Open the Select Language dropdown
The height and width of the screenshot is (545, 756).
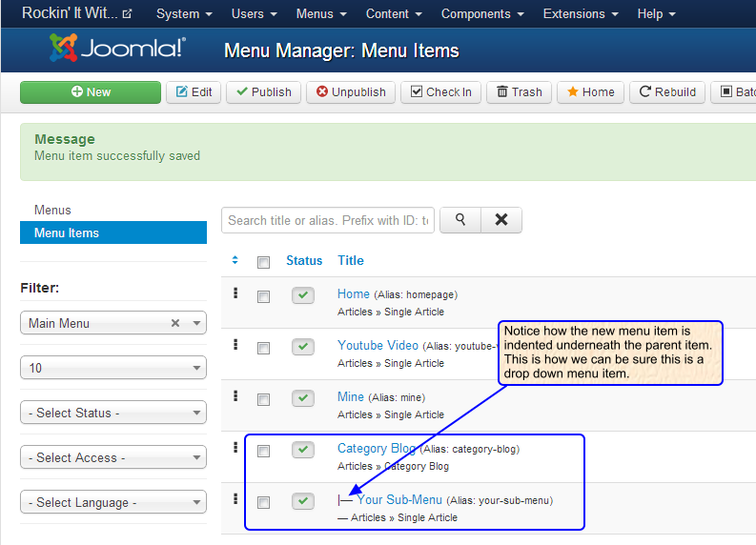(113, 502)
